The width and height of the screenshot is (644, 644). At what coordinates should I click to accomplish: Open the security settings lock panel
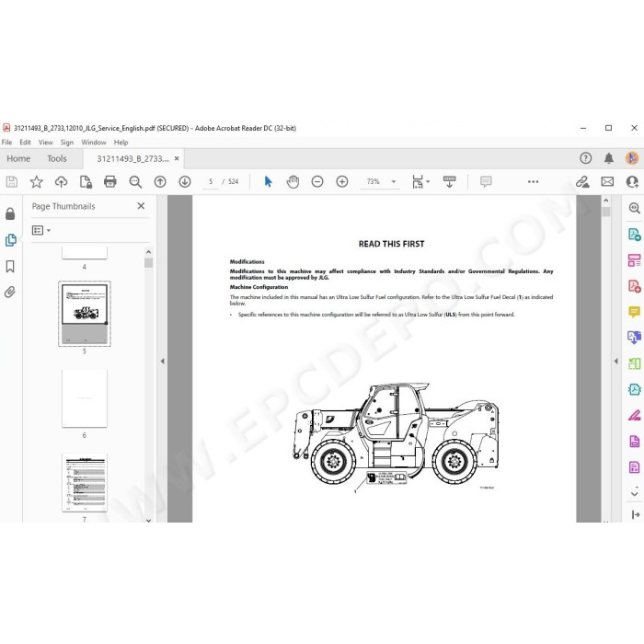[x=10, y=213]
